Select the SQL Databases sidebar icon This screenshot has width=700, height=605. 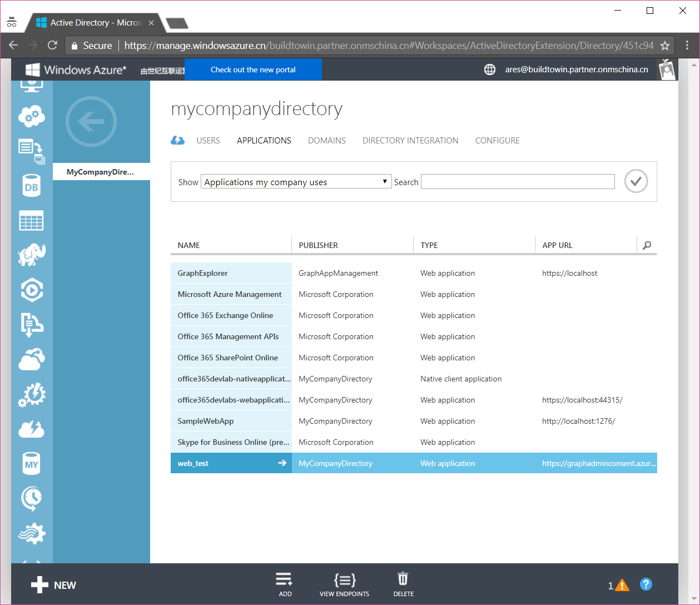click(32, 185)
